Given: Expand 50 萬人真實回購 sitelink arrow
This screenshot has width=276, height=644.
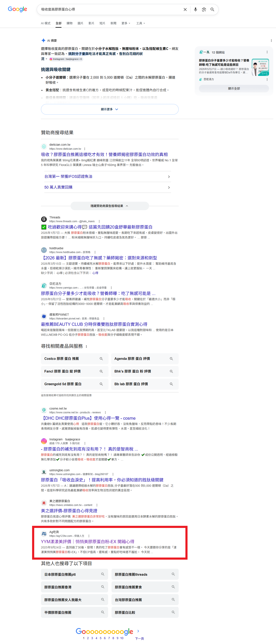Looking at the screenshot, I should [x=169, y=188].
